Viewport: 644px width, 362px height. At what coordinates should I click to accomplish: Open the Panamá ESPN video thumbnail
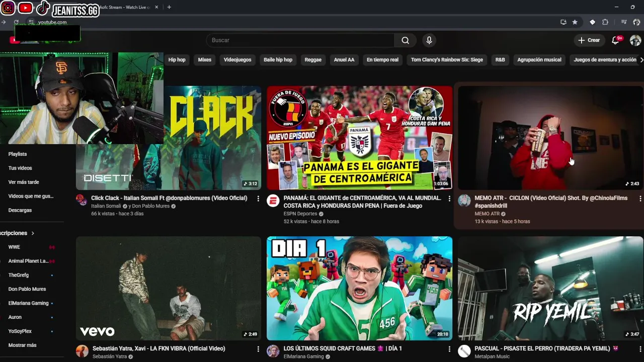tap(359, 138)
